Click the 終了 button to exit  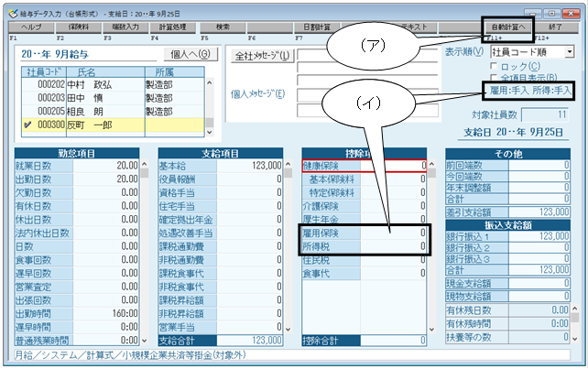pos(555,27)
